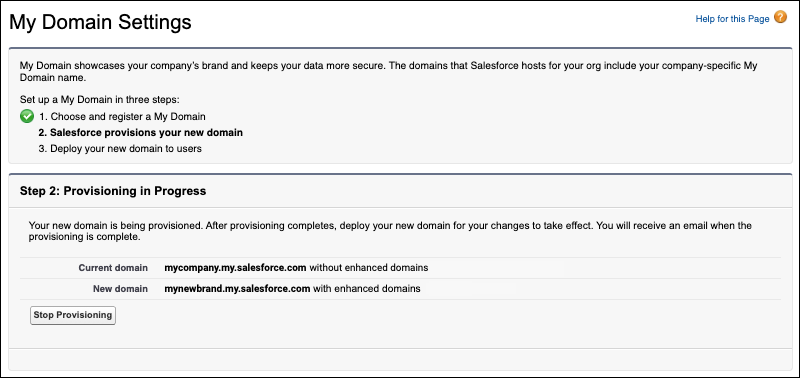Click the Current domain label
Viewport: 800px width, 378px height.
[113, 268]
